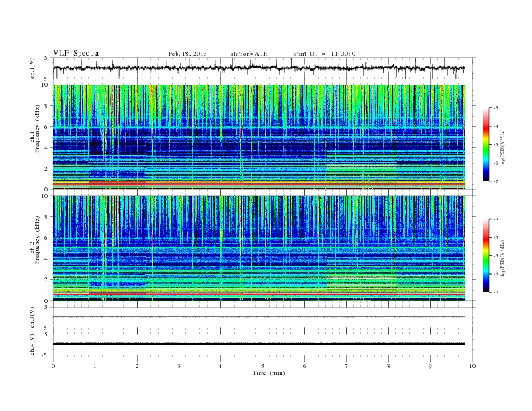This screenshot has width=532, height=411.
Task: Click the "Time (min)" x-axis label
Action: pos(269,373)
